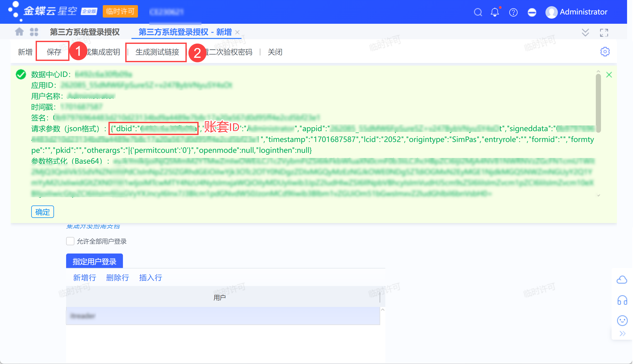Save the form with 保存
Screen dimensions: 633x364
point(53,51)
